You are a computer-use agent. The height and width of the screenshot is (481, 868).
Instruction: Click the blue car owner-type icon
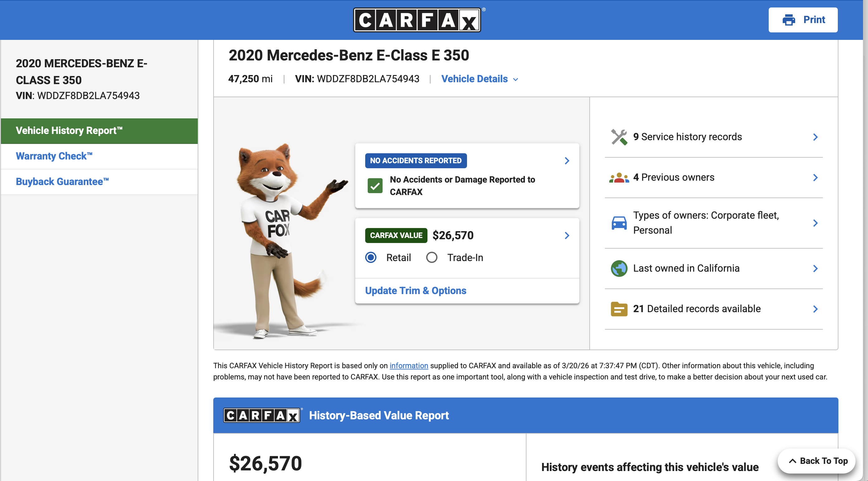click(619, 223)
